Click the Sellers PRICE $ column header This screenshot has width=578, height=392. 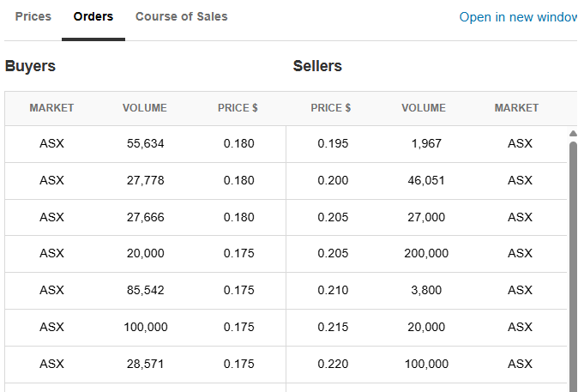click(x=331, y=108)
